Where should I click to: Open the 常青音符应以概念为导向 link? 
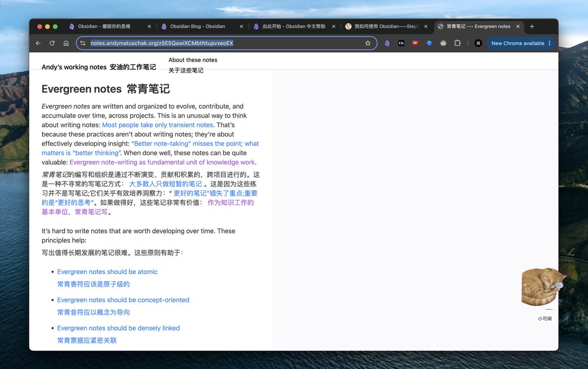coord(94,312)
